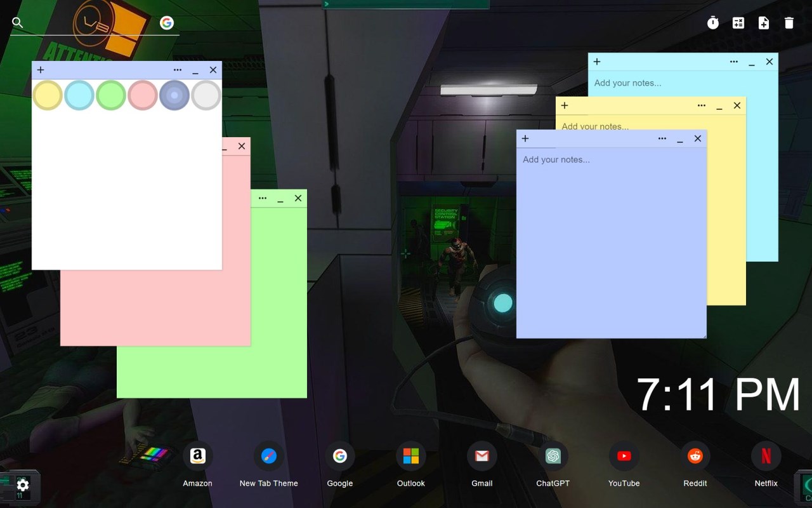Close the note showing color swatches
Screen dimensions: 812x508
click(213, 70)
